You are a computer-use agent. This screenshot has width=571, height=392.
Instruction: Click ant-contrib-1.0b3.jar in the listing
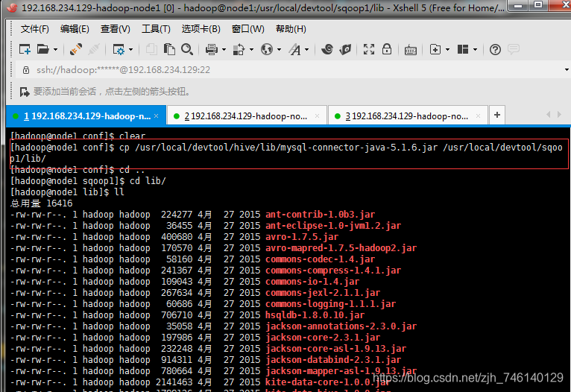click(320, 215)
